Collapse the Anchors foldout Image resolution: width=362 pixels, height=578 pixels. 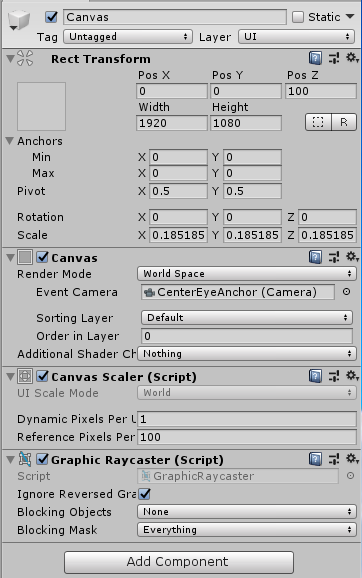click(x=10, y=141)
